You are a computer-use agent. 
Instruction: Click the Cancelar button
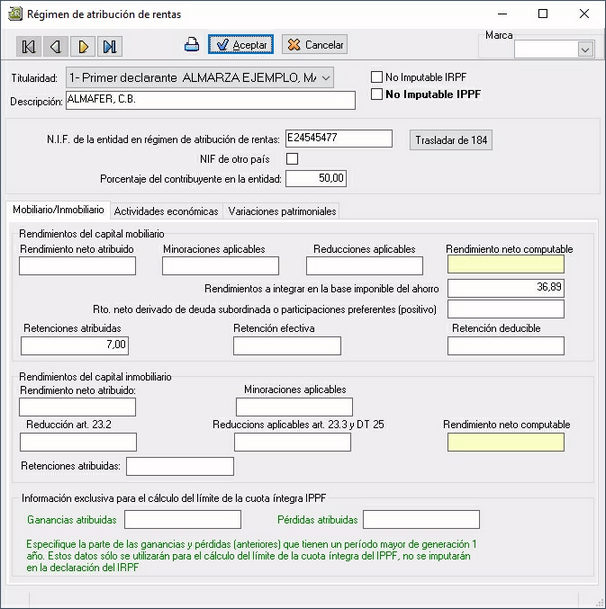(315, 44)
